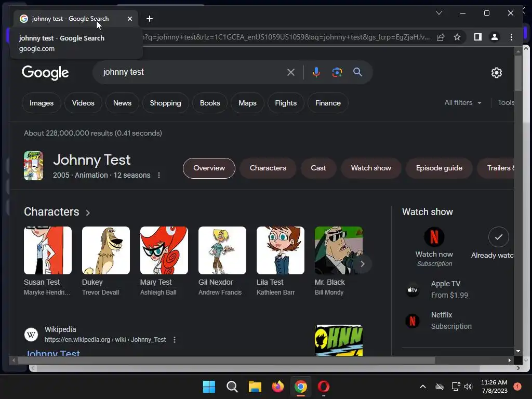This screenshot has height=399, width=532.
Task: Open Lila Test character card
Action: coord(280,261)
